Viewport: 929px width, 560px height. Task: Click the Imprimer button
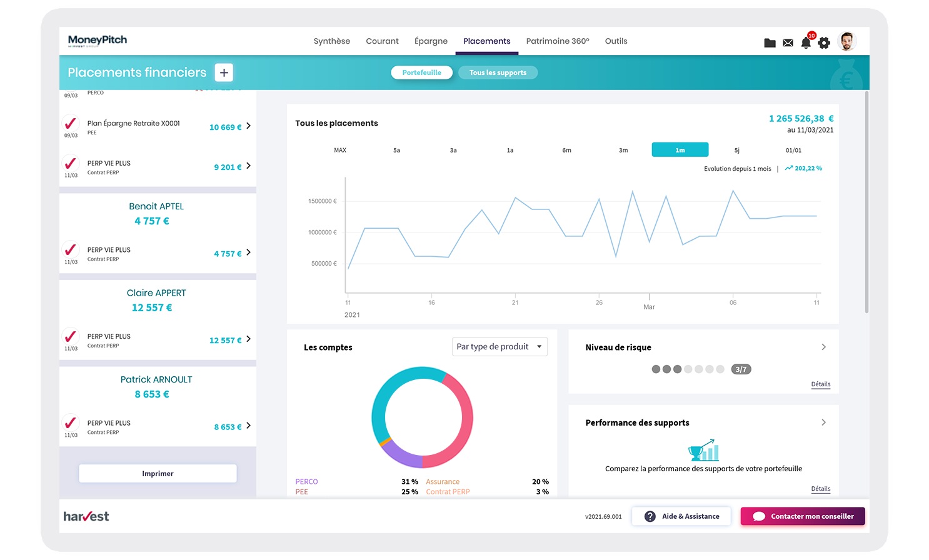[158, 474]
